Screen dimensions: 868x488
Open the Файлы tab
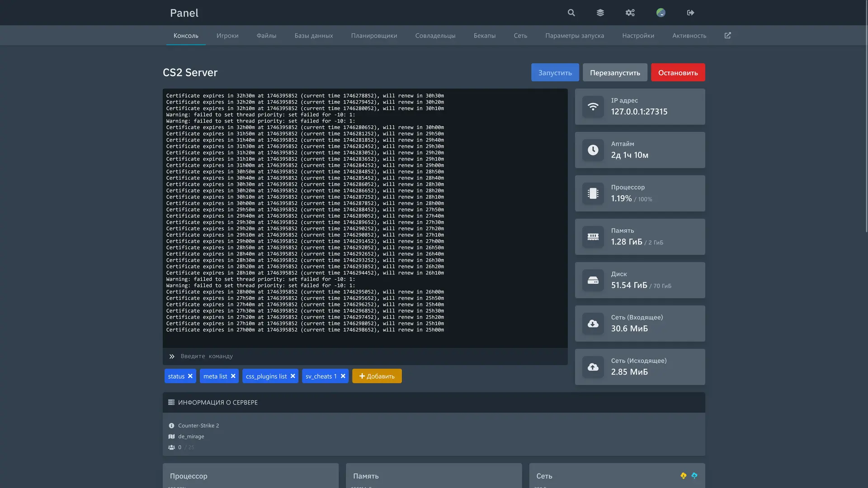pos(266,35)
